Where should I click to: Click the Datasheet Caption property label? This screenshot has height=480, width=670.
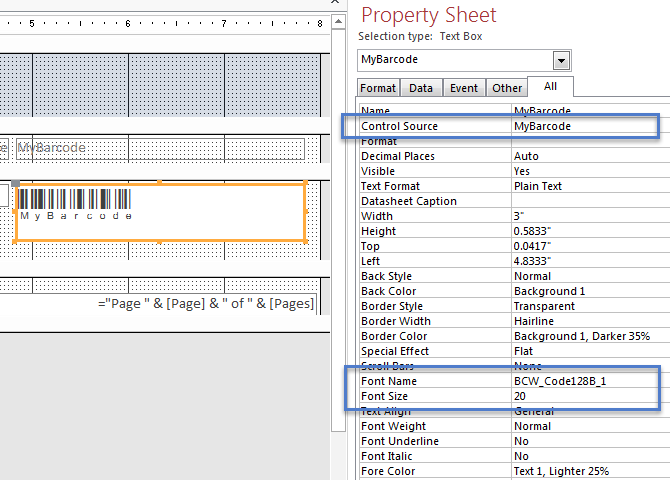point(409,201)
